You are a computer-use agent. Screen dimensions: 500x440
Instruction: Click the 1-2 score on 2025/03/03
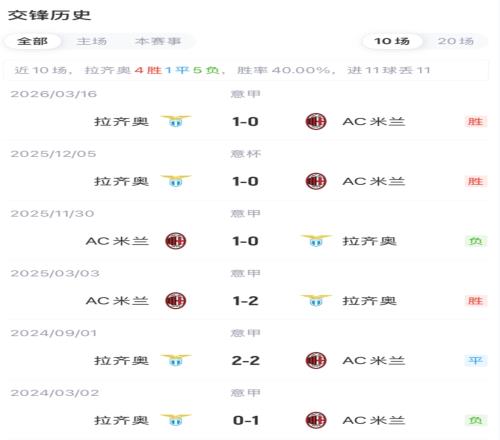coord(245,301)
